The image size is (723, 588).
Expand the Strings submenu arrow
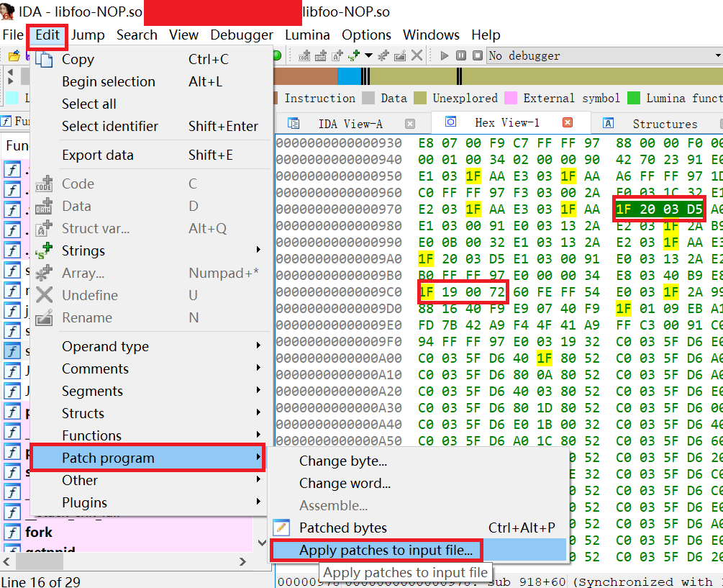click(259, 250)
